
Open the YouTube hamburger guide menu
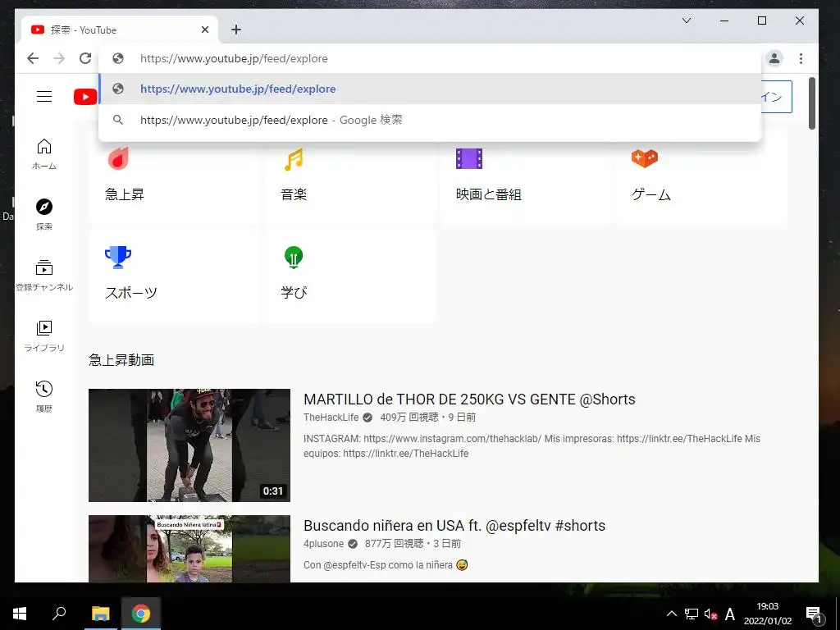pos(44,97)
